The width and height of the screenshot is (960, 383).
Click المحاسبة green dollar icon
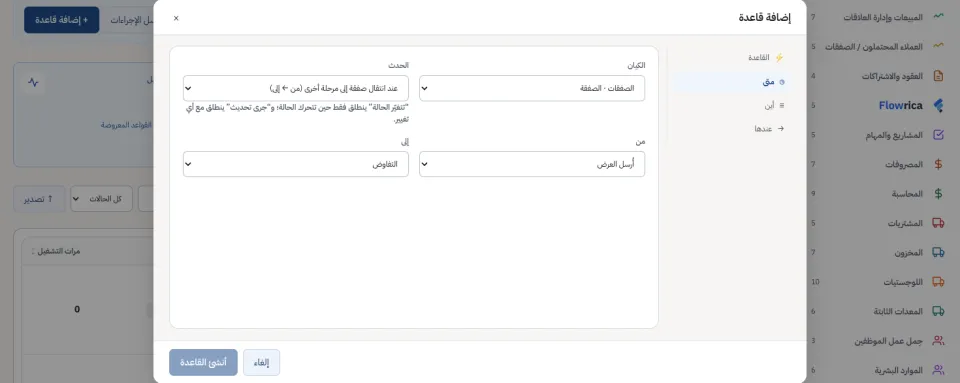coord(938,193)
